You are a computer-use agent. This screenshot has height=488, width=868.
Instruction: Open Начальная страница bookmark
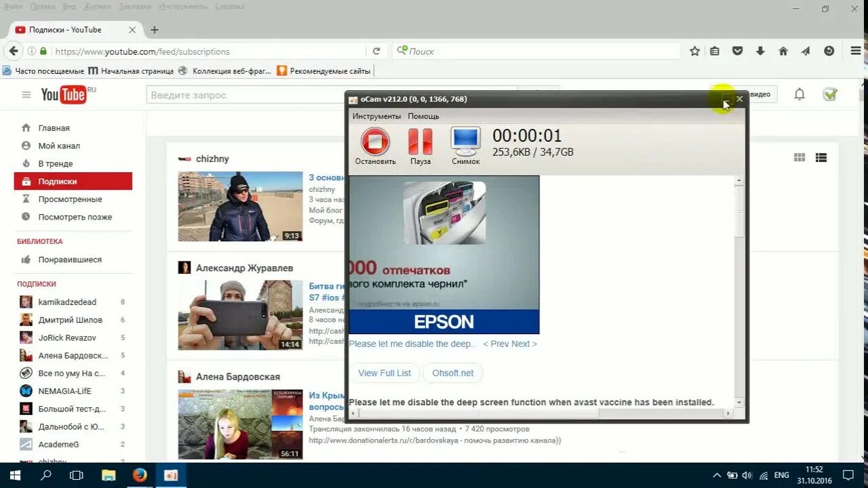point(132,70)
